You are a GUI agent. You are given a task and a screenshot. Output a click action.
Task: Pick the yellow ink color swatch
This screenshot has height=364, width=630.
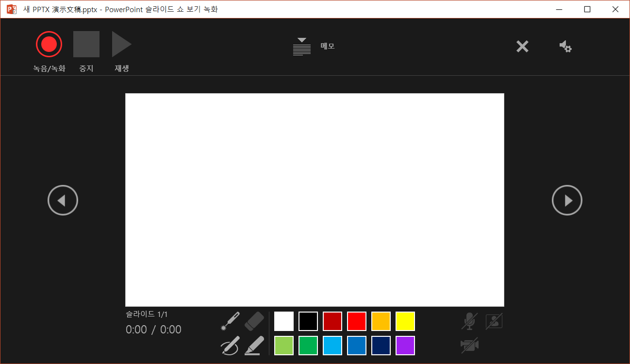tap(405, 321)
